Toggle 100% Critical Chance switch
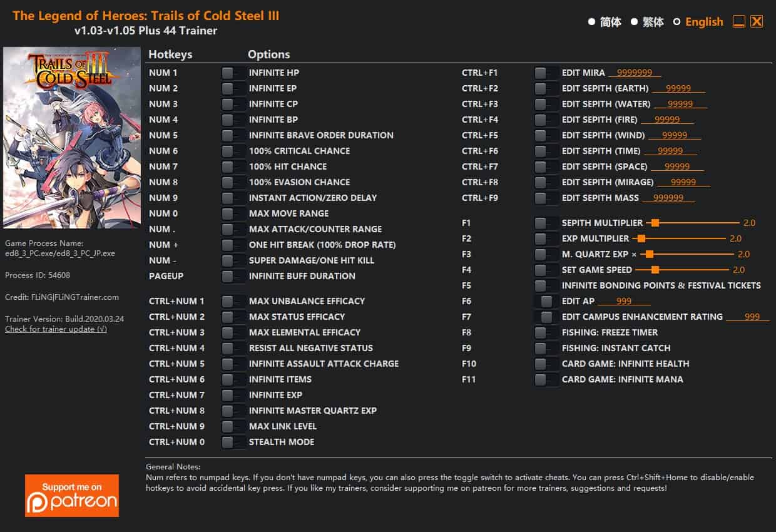Viewport: 776px width, 532px height. 233,151
